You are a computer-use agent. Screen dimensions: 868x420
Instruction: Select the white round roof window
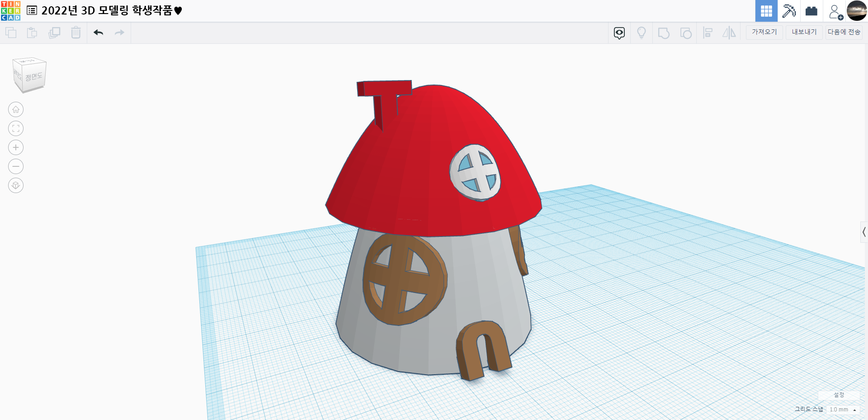[475, 172]
